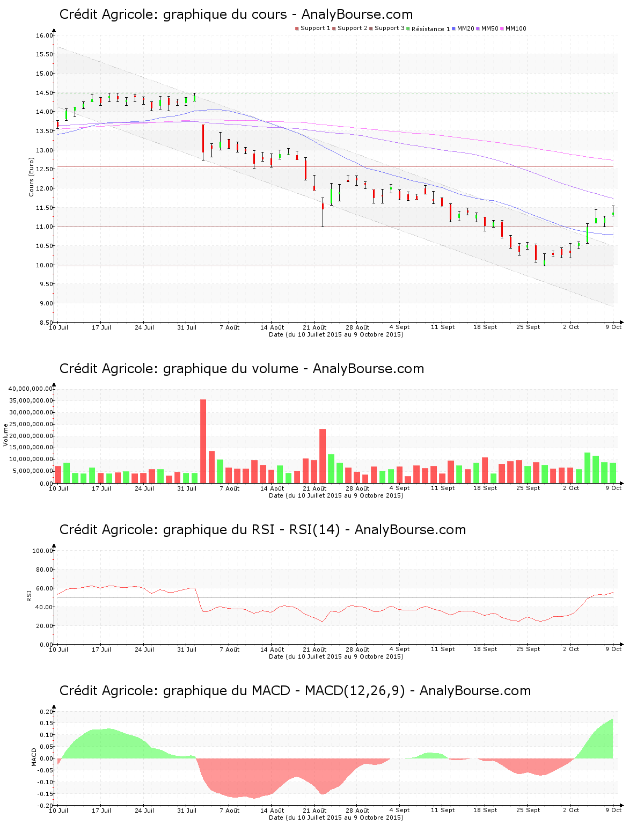Click the date range caption under price chart
The height and width of the screenshot is (832, 644).
336,334
